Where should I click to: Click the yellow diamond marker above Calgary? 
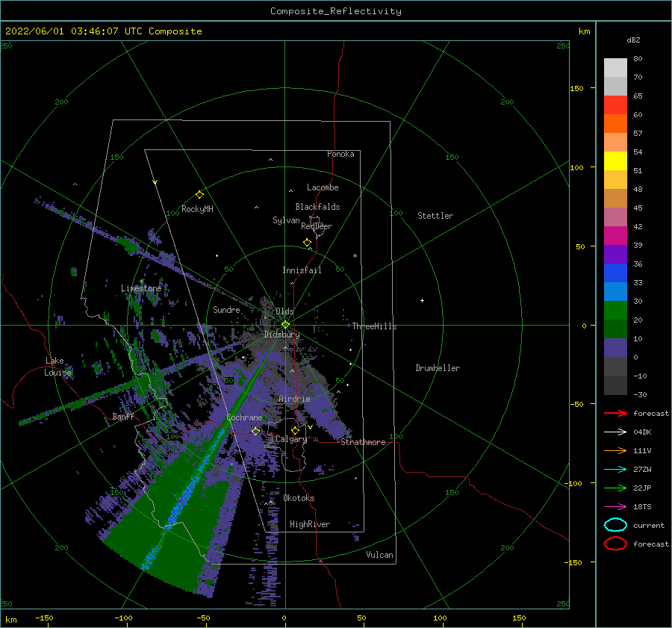point(295,430)
